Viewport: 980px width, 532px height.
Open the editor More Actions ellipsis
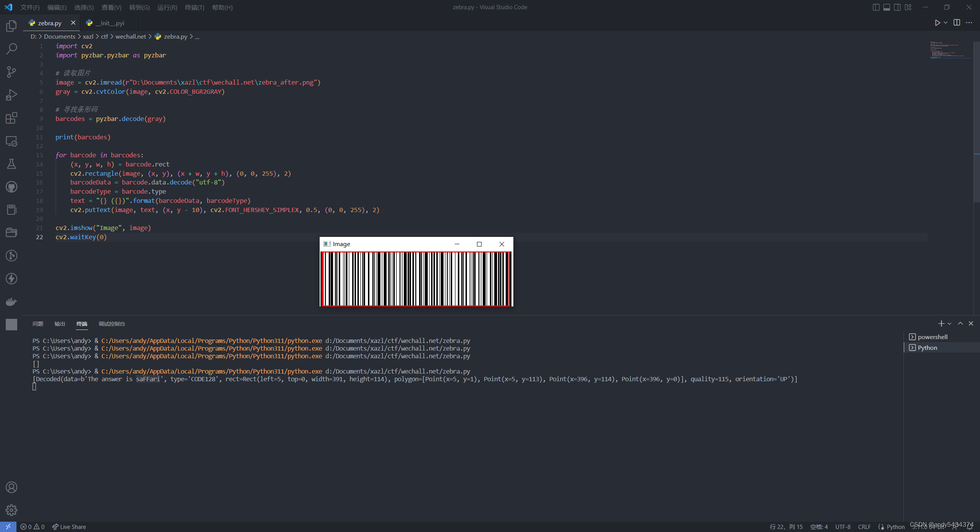pyautogui.click(x=969, y=23)
